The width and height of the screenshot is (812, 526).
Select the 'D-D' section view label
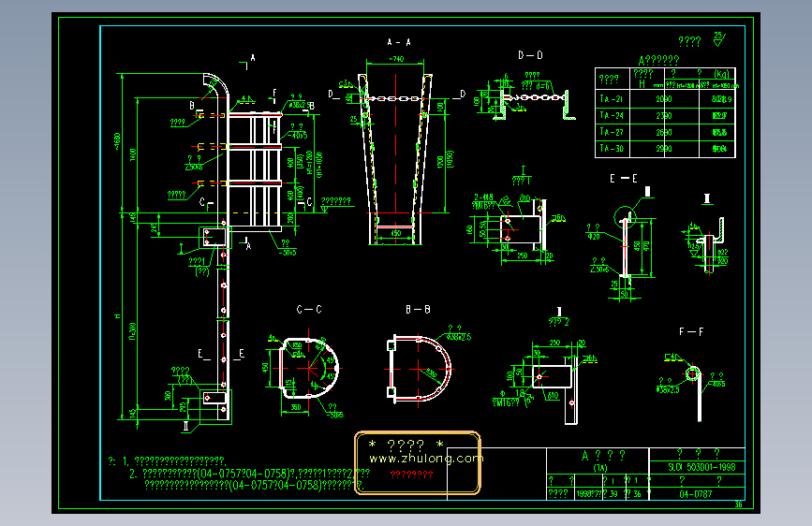tap(530, 55)
